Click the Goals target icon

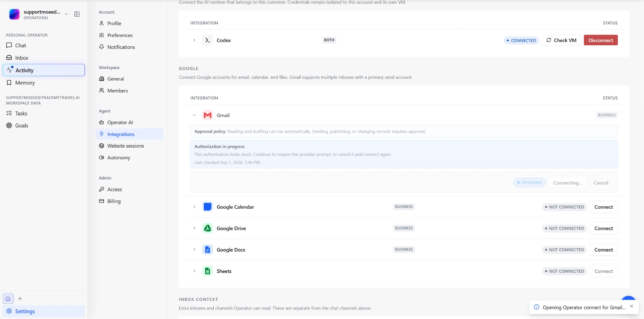(9, 125)
